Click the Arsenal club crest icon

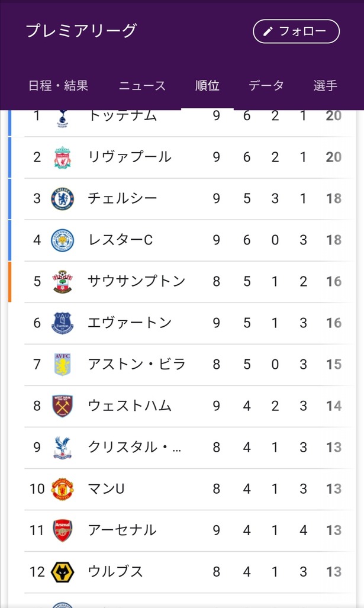tap(62, 530)
